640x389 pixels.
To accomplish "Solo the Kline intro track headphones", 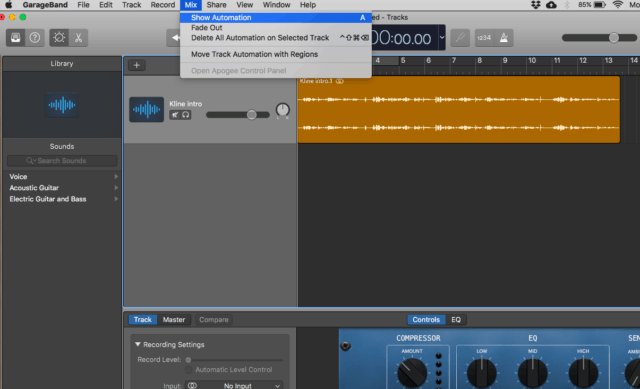I will pos(186,115).
